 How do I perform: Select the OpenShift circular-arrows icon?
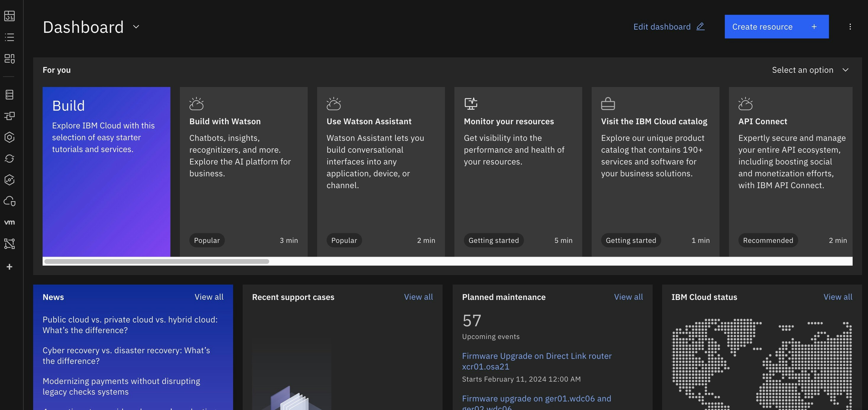9,158
